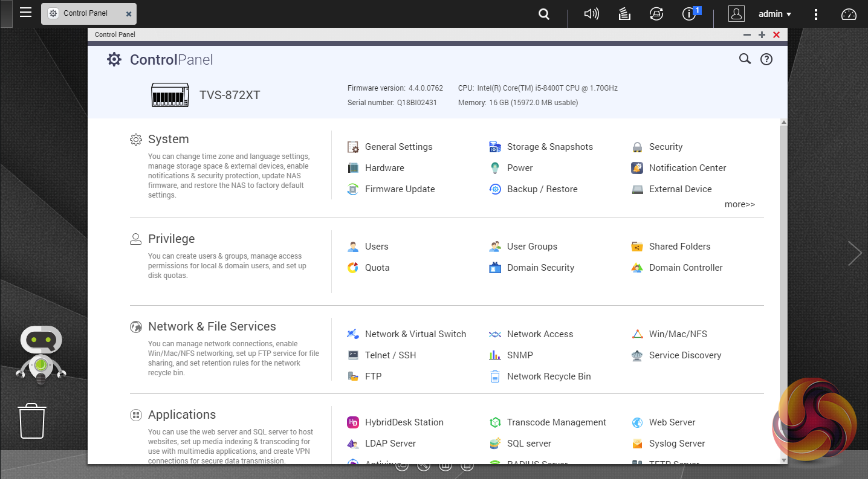Open the main hamburger menu
The image size is (868, 481).
(25, 13)
